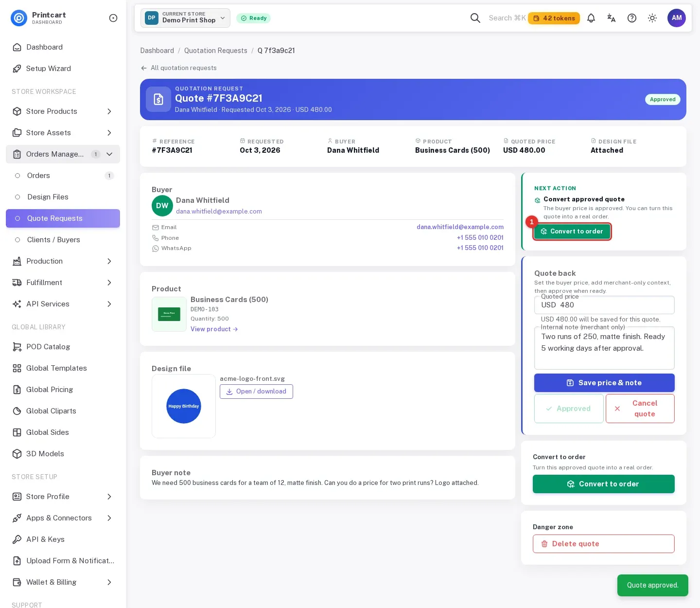This screenshot has width=700, height=608.
Task: Open 3D Models
Action: tap(63, 454)
